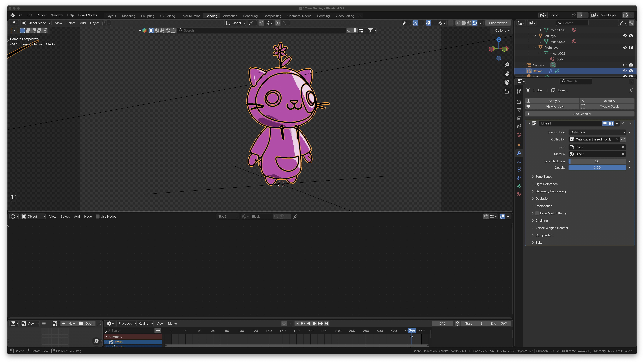The height and width of the screenshot is (363, 644).
Task: Click the zoom magnifier icon in viewport
Action: [x=507, y=65]
